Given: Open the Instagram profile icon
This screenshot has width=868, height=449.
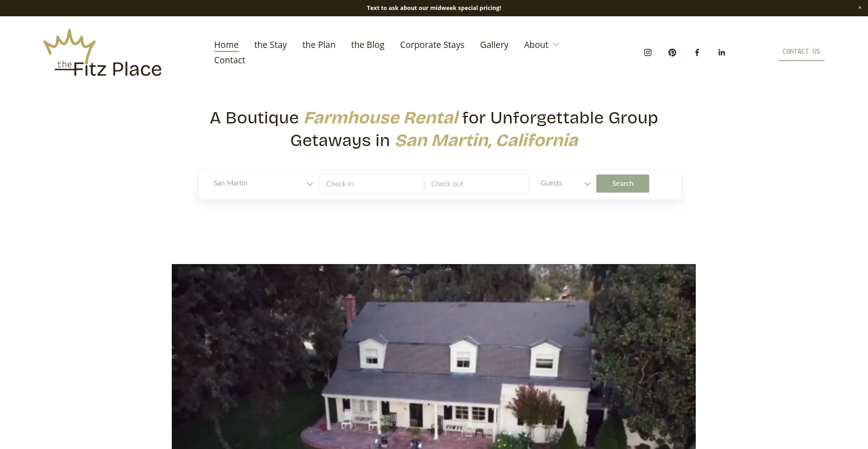Looking at the screenshot, I should (x=647, y=52).
